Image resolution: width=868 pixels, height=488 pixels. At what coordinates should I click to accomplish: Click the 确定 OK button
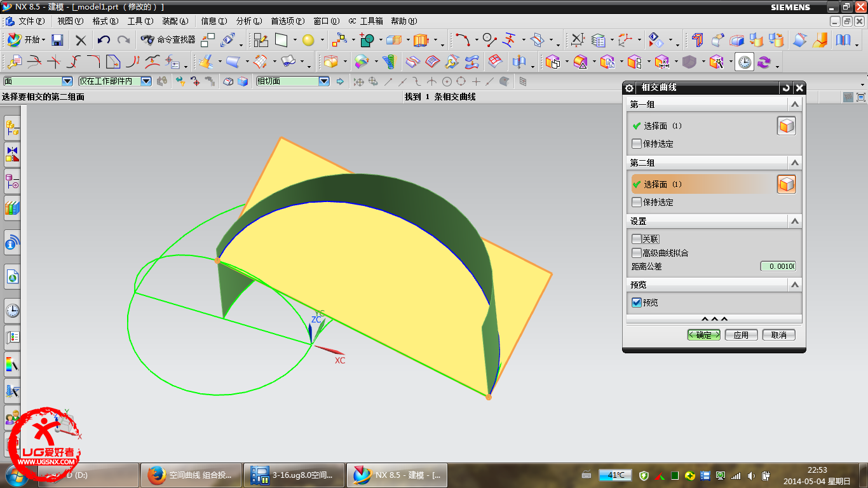point(704,335)
